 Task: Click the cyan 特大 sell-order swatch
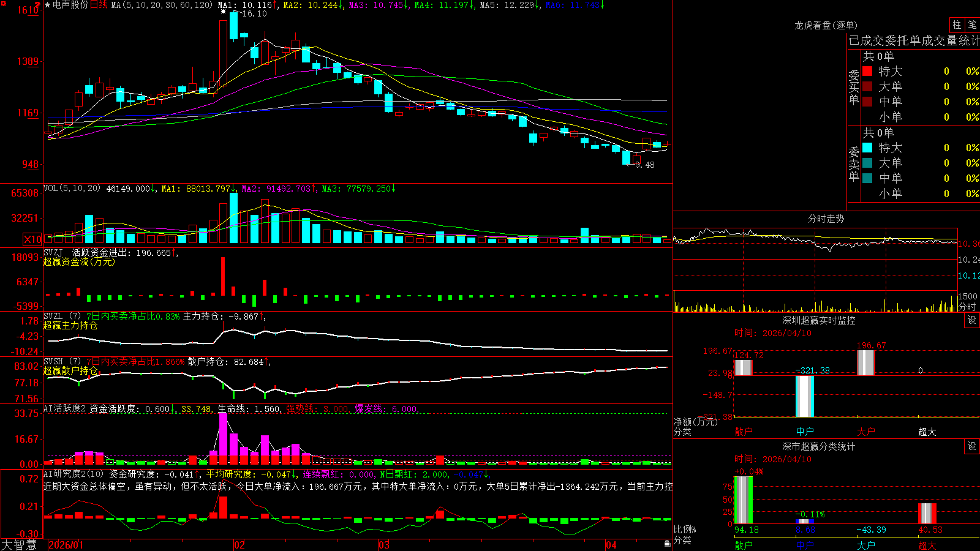867,148
